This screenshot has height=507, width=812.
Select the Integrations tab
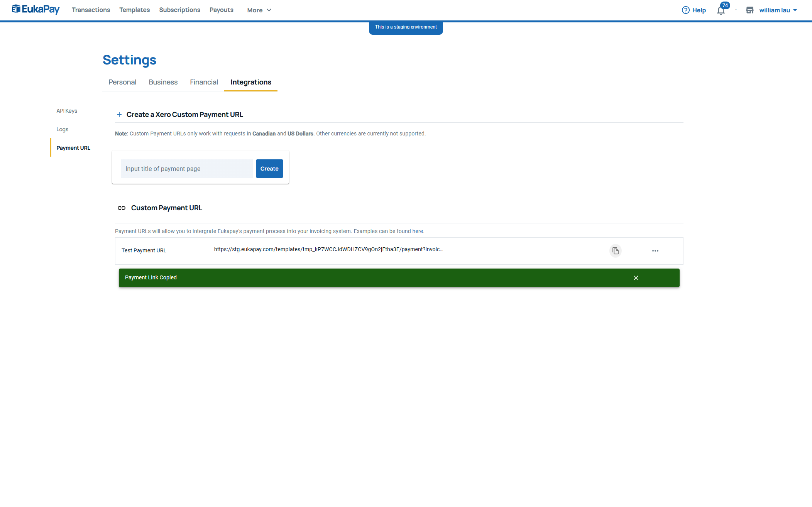click(x=251, y=82)
